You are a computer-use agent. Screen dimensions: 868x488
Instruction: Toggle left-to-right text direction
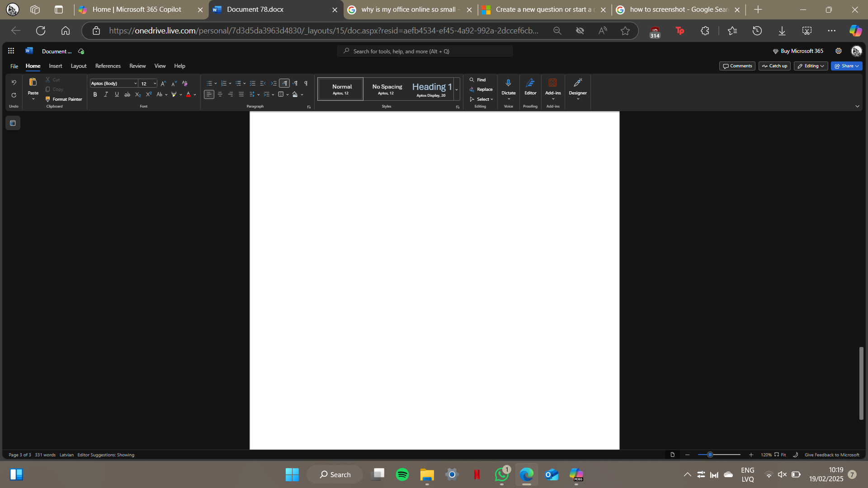(x=284, y=83)
